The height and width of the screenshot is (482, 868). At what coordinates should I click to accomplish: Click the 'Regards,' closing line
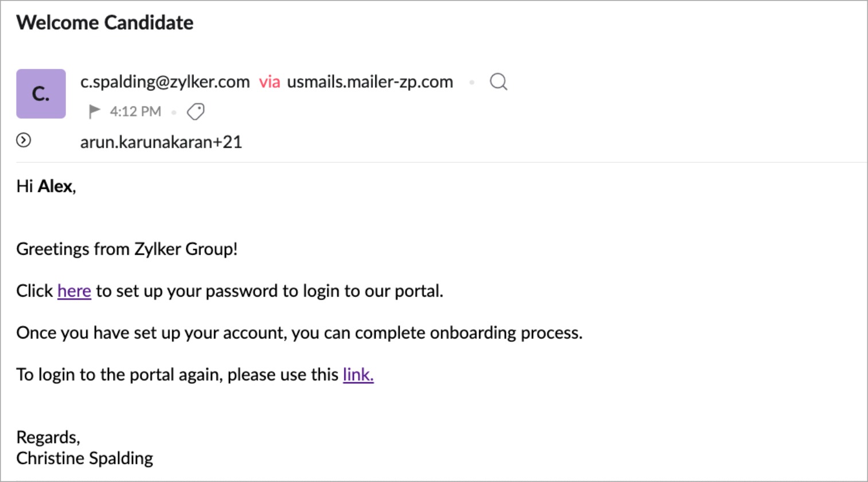coord(48,438)
